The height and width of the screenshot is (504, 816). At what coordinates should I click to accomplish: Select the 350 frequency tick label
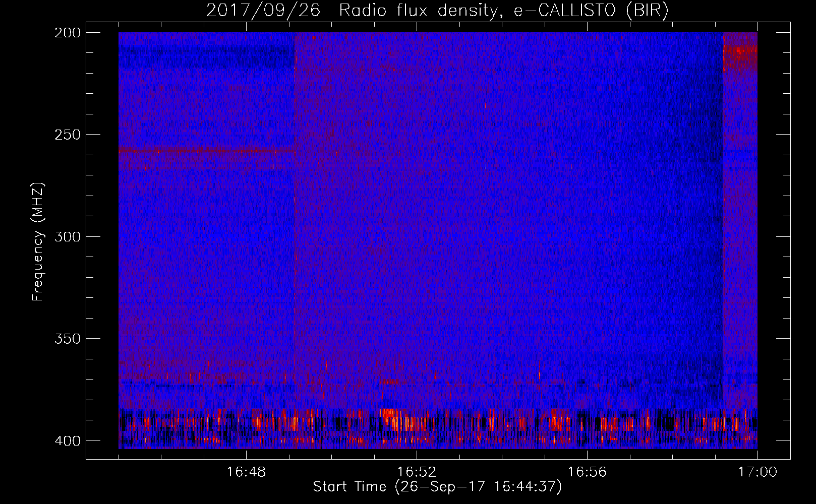click(67, 338)
